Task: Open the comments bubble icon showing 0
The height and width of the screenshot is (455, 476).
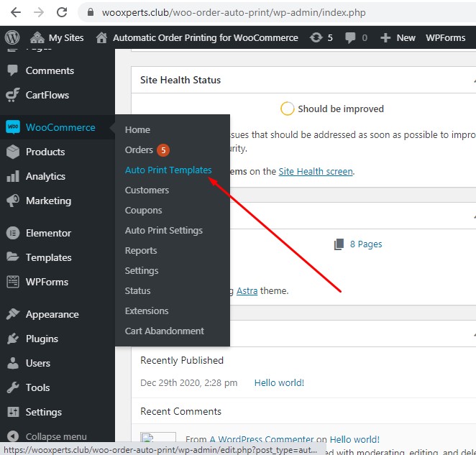Action: (x=350, y=38)
